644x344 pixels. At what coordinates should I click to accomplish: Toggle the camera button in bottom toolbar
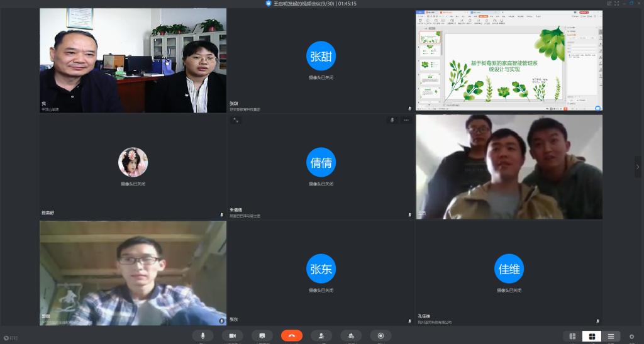click(x=232, y=336)
